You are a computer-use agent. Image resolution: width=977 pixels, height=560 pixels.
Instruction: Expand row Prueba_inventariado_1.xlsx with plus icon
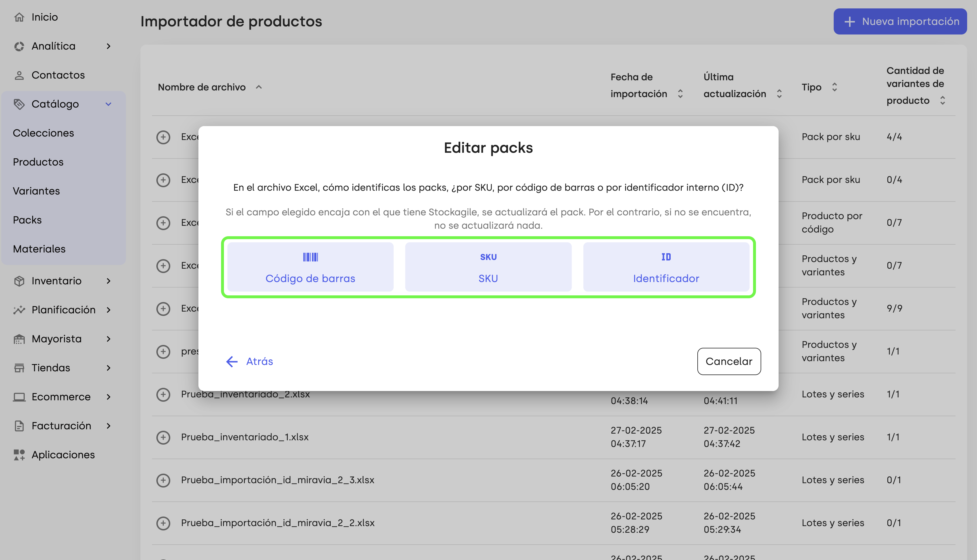(163, 437)
